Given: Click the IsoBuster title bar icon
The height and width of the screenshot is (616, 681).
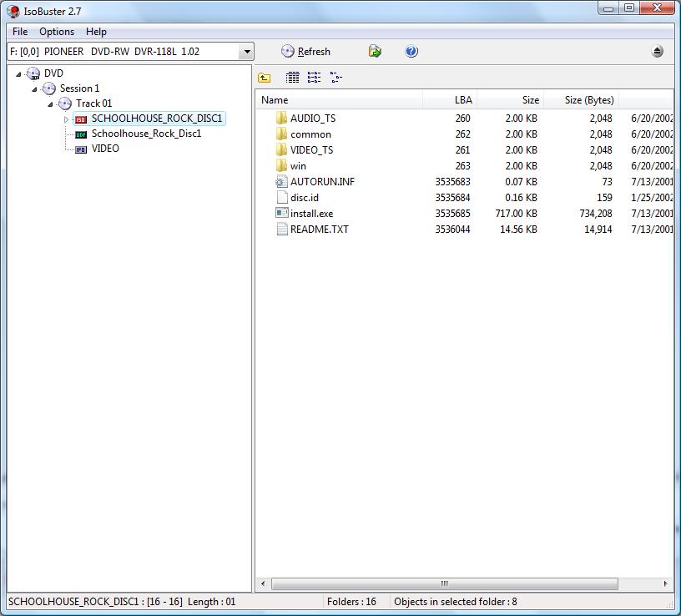Looking at the screenshot, I should (x=13, y=12).
